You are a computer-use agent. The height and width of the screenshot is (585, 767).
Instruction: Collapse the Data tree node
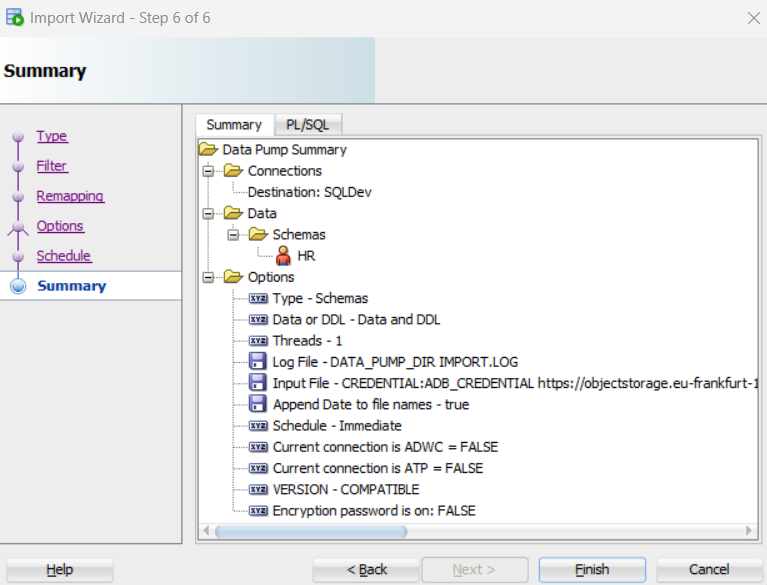208,214
